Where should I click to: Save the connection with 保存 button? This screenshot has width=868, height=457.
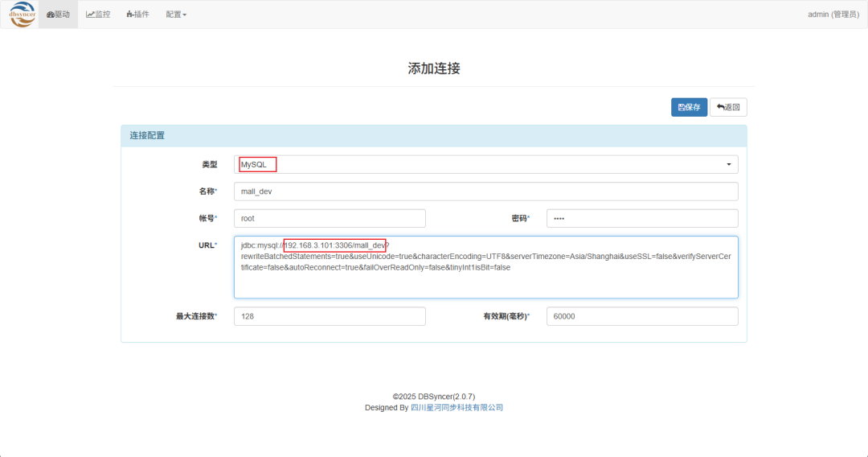point(689,107)
